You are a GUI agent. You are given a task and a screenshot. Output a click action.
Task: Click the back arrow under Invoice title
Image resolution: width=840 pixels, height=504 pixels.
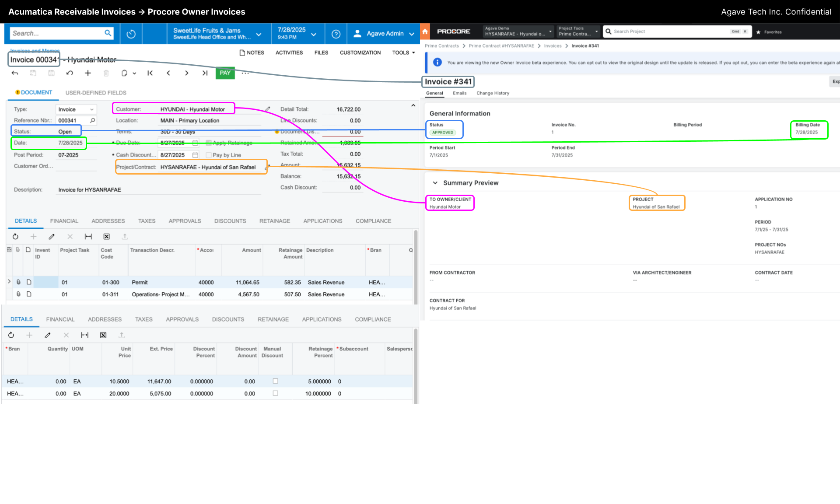(x=15, y=73)
